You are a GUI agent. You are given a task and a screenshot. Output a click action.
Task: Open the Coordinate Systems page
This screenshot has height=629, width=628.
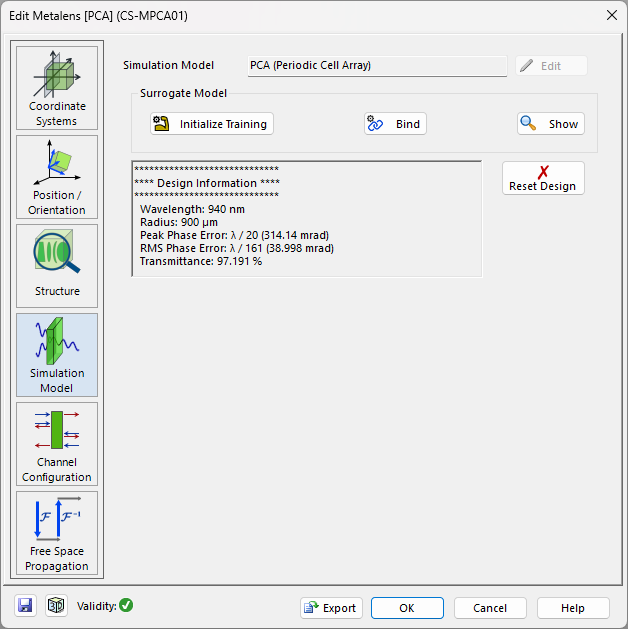[57, 88]
